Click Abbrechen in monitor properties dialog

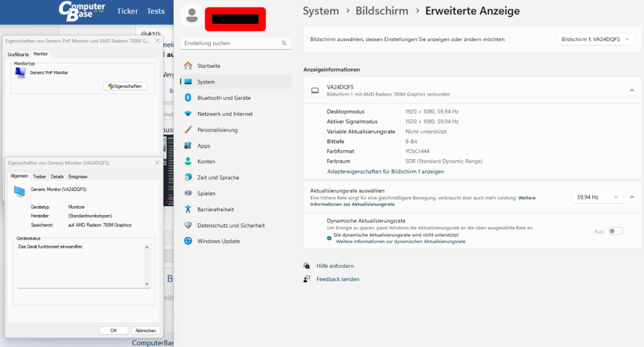145,331
